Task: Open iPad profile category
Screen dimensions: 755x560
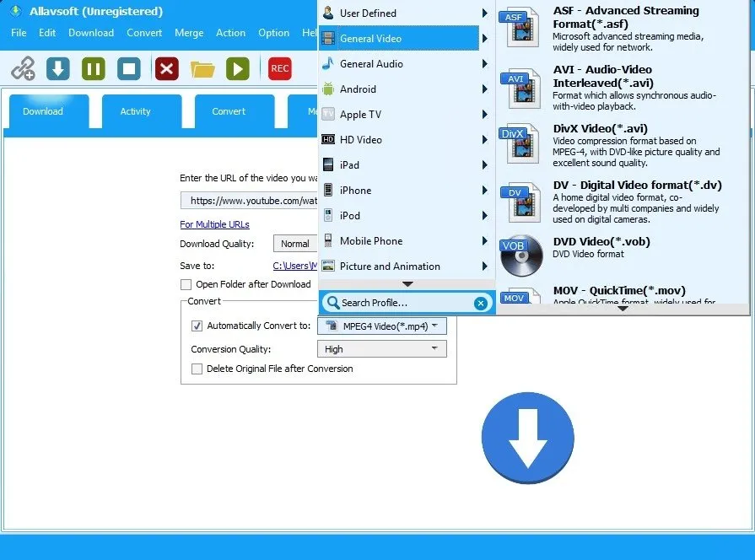Action: pyautogui.click(x=406, y=164)
